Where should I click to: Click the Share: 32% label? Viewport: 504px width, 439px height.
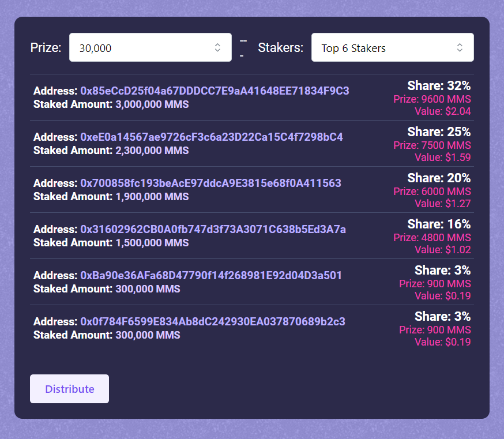pyautogui.click(x=439, y=86)
